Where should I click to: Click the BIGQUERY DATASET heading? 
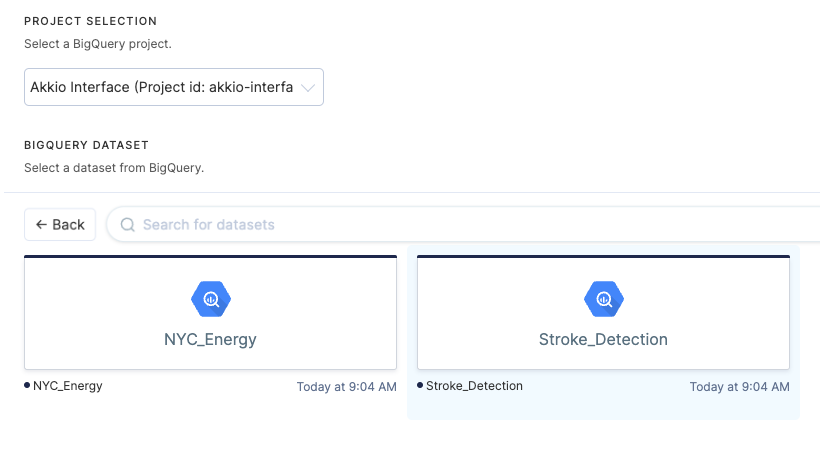click(86, 145)
